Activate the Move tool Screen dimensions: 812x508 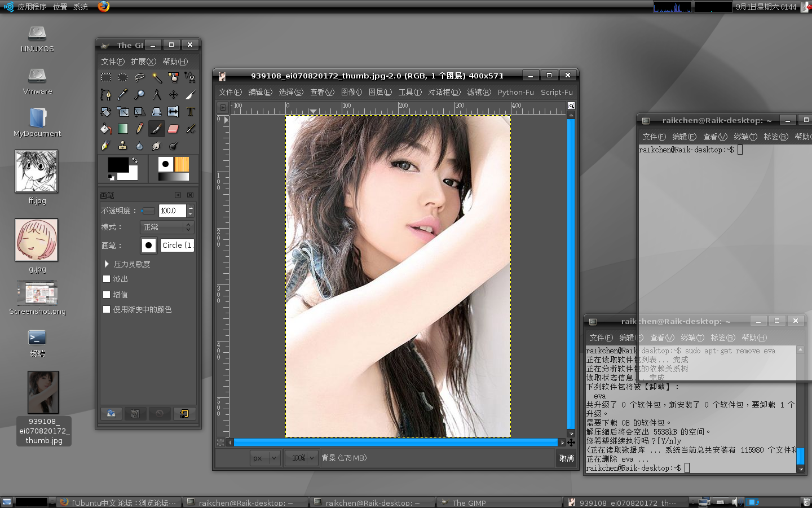174,94
